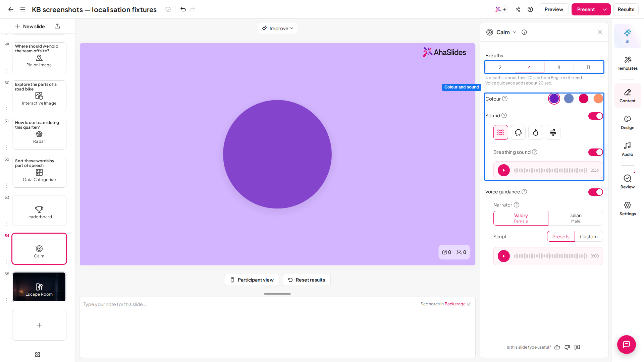
Task: Choose Julian male narrator
Action: (576, 218)
